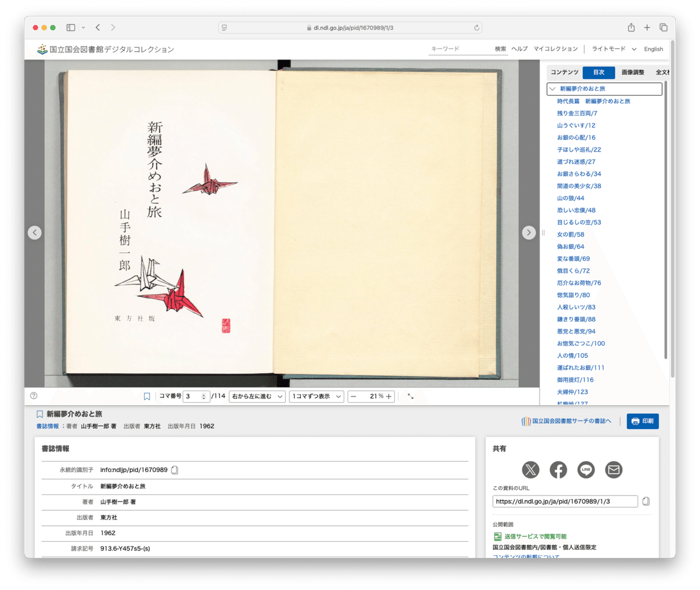Click the キーワード search field

pos(460,49)
